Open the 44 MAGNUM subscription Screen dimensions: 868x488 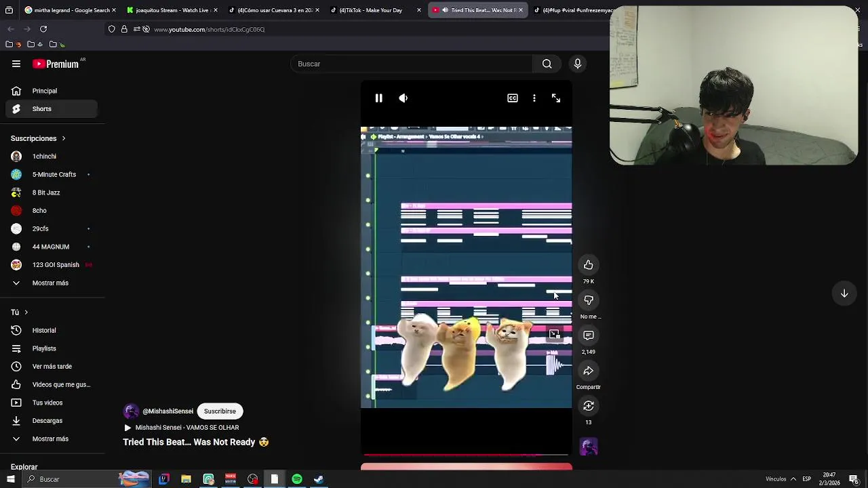(x=52, y=247)
